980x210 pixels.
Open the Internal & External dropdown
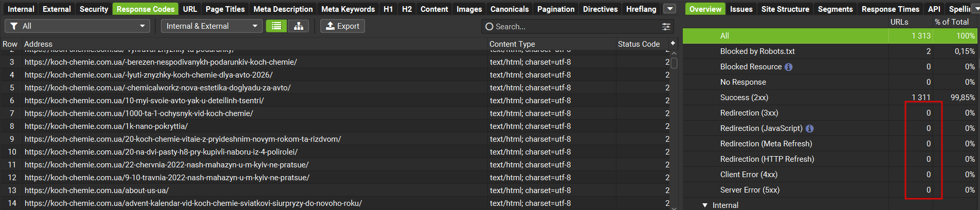click(x=211, y=26)
